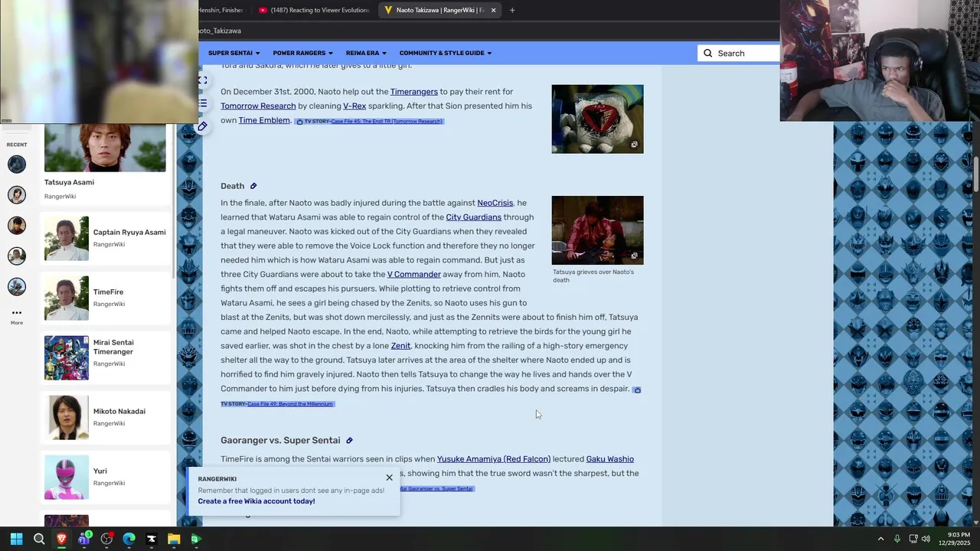Open OBS Studio from the taskbar
Viewport: 980px width, 551px height.
(x=106, y=539)
